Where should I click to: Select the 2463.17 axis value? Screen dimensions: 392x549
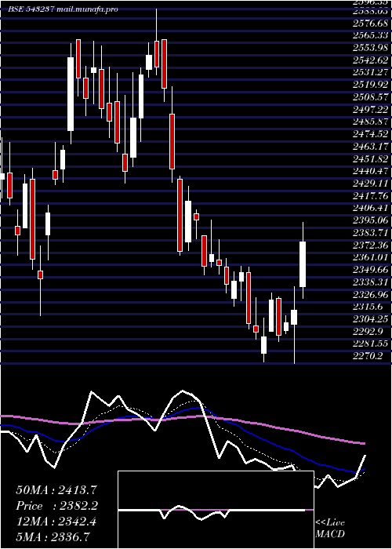(370, 147)
